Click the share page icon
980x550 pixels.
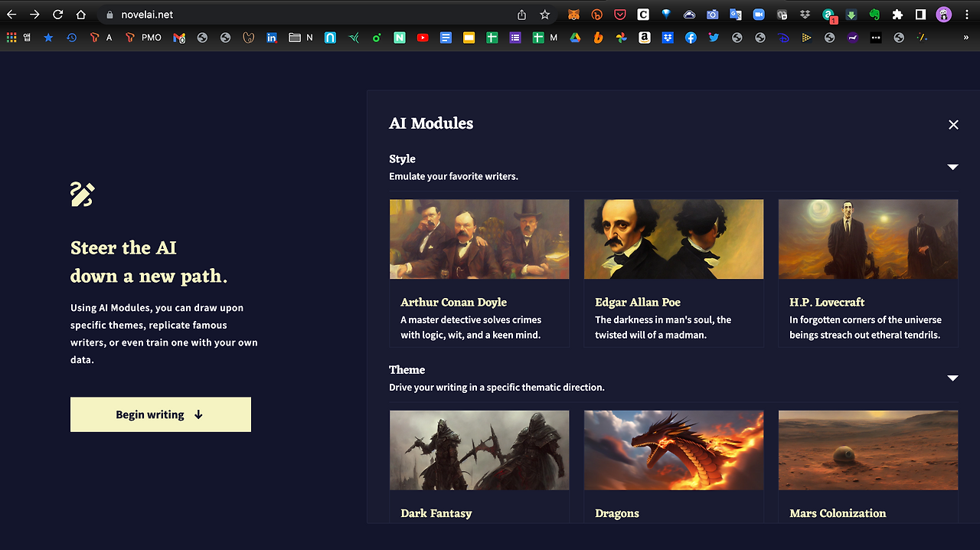(522, 15)
